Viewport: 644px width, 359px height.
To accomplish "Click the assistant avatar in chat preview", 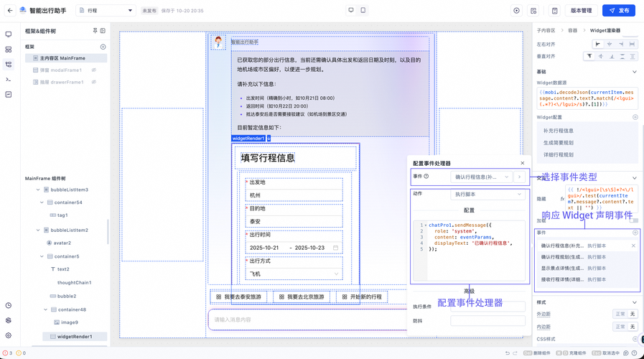I will tap(218, 42).
